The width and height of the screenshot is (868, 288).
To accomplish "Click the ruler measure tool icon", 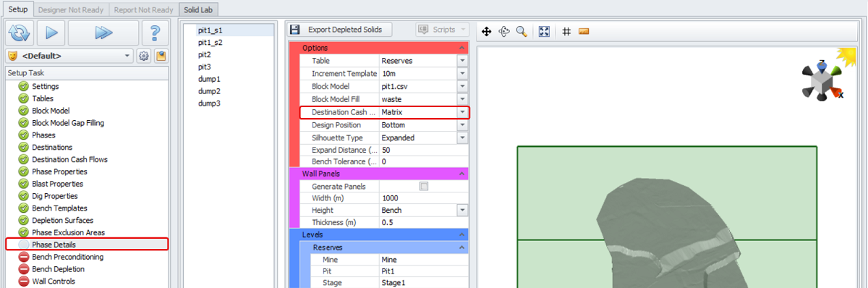I will point(584,32).
